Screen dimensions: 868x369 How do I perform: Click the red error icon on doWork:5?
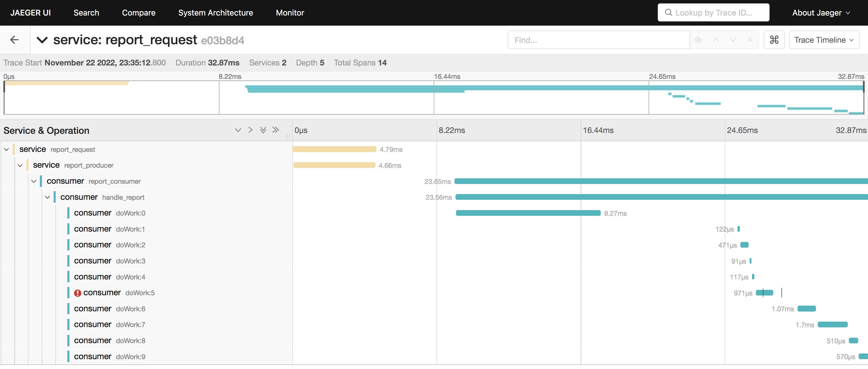point(77,293)
